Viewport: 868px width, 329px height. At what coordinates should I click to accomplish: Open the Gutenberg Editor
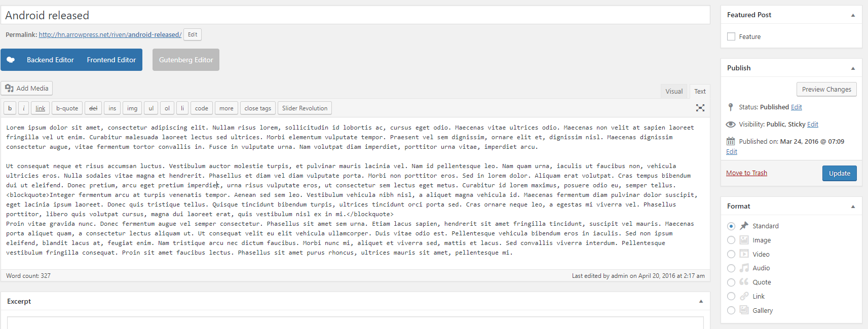click(186, 60)
